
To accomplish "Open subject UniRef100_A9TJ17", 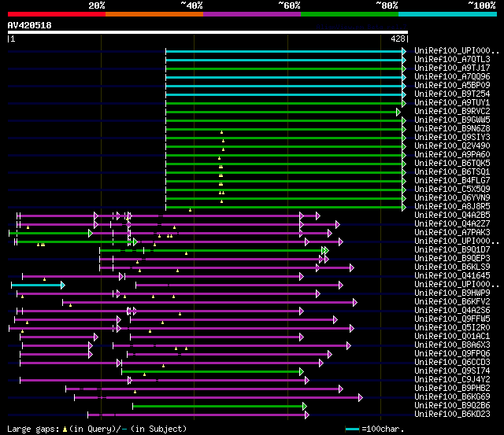I will pos(452,68).
